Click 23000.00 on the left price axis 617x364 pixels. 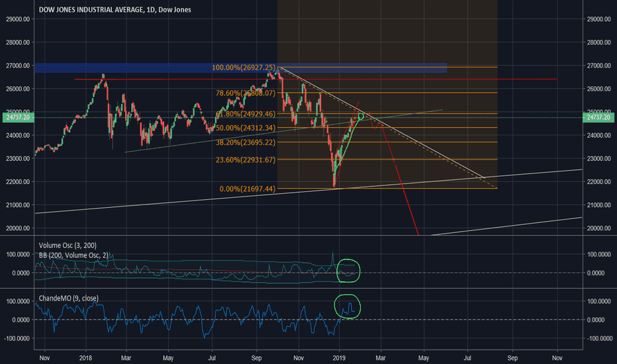pos(18,158)
